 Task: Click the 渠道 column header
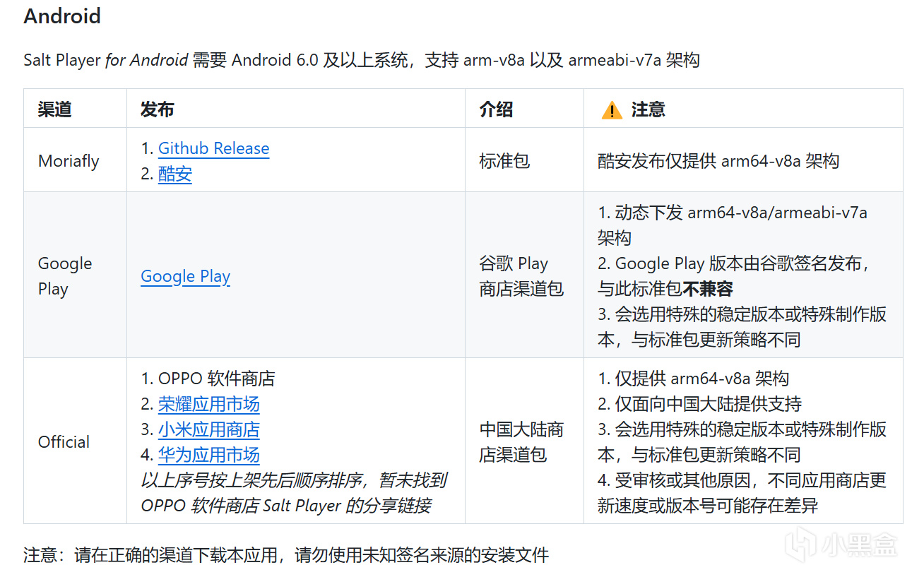click(x=54, y=109)
